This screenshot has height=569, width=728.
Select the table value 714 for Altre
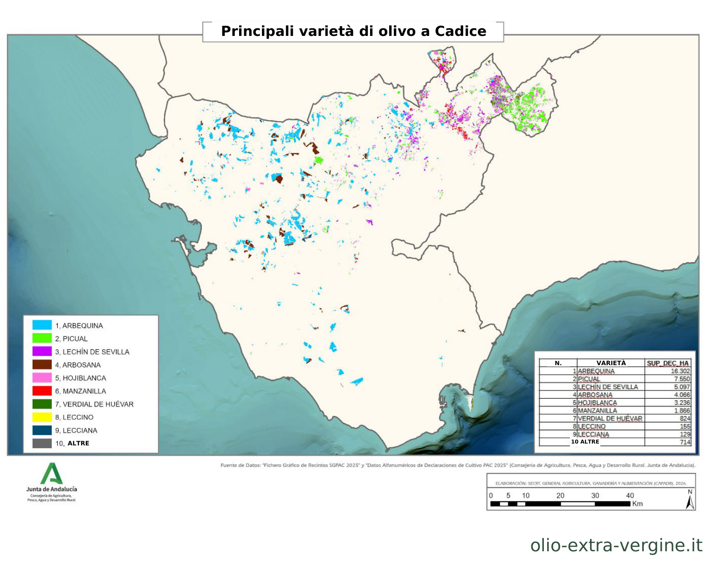coord(685,442)
